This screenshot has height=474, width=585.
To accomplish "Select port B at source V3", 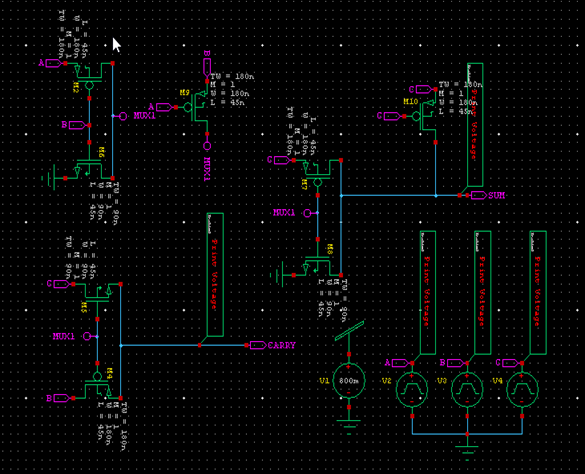I will coord(456,363).
